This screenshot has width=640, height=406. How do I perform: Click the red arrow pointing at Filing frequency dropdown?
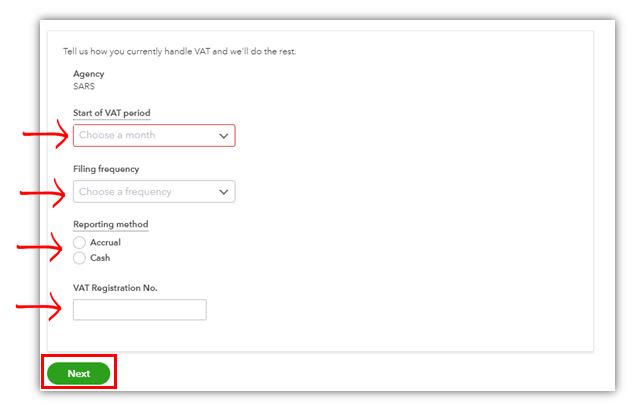[x=42, y=193]
